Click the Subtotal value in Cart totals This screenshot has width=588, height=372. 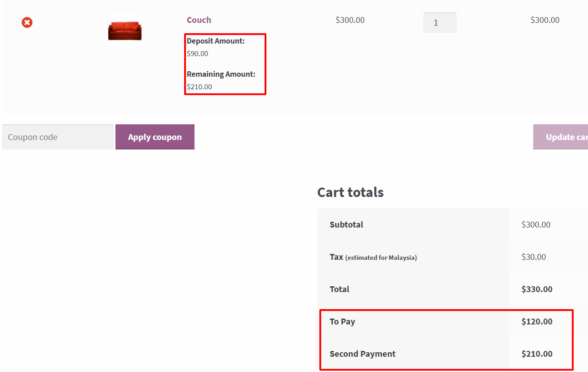tap(535, 224)
